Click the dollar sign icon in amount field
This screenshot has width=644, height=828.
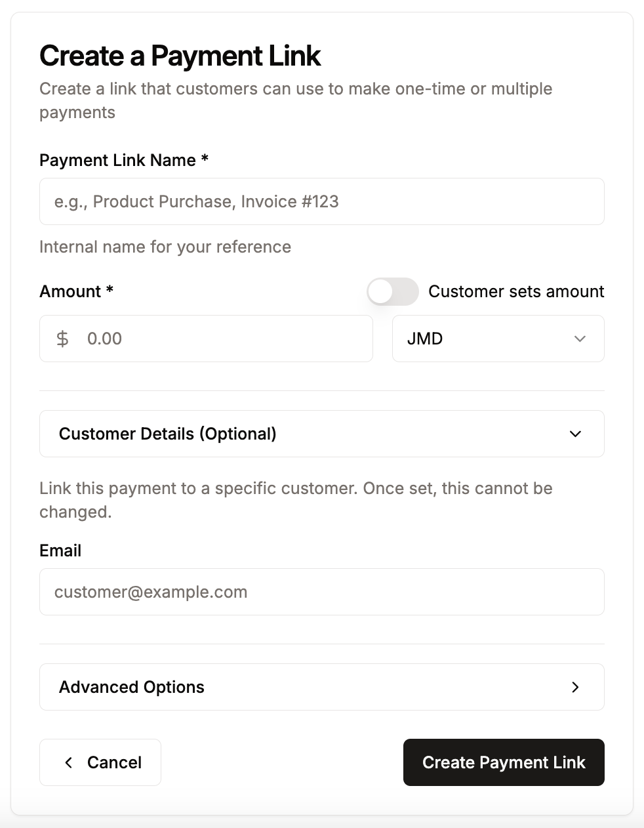pyautogui.click(x=62, y=339)
